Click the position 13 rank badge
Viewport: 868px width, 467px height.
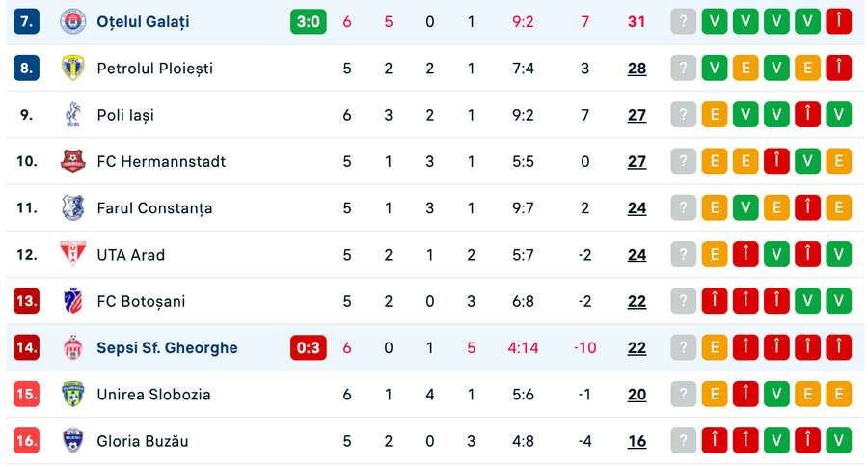click(27, 301)
